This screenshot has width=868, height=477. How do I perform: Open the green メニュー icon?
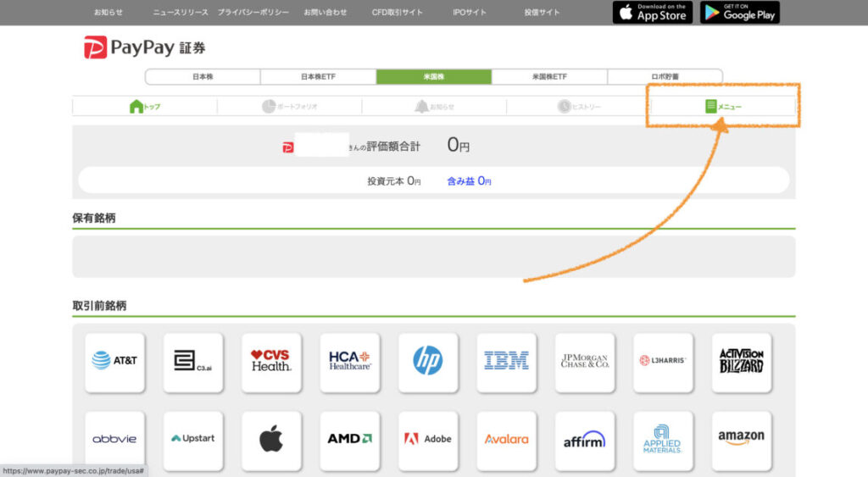pyautogui.click(x=711, y=107)
